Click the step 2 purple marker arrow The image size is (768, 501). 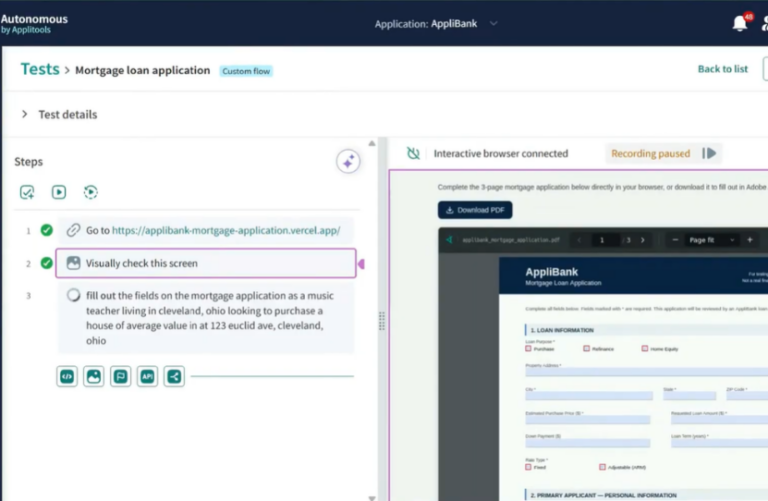361,264
